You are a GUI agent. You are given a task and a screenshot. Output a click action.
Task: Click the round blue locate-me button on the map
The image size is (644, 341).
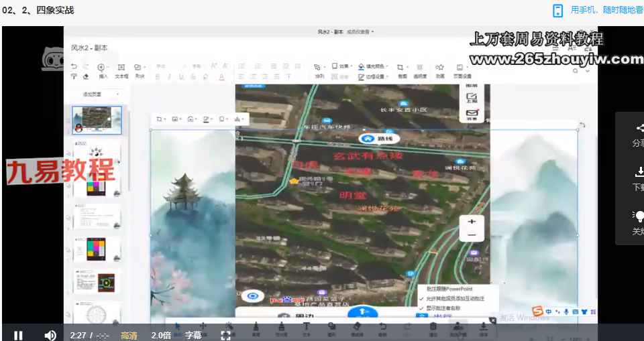pos(252,295)
